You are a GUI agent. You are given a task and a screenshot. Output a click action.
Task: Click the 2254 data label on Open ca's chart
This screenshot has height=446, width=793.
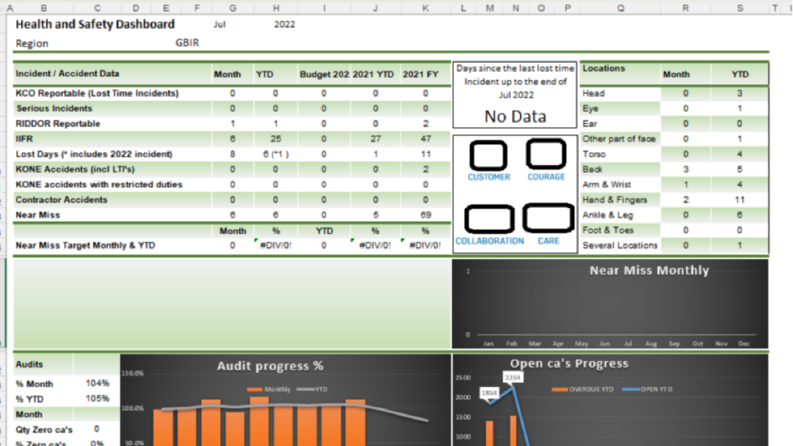512,377
